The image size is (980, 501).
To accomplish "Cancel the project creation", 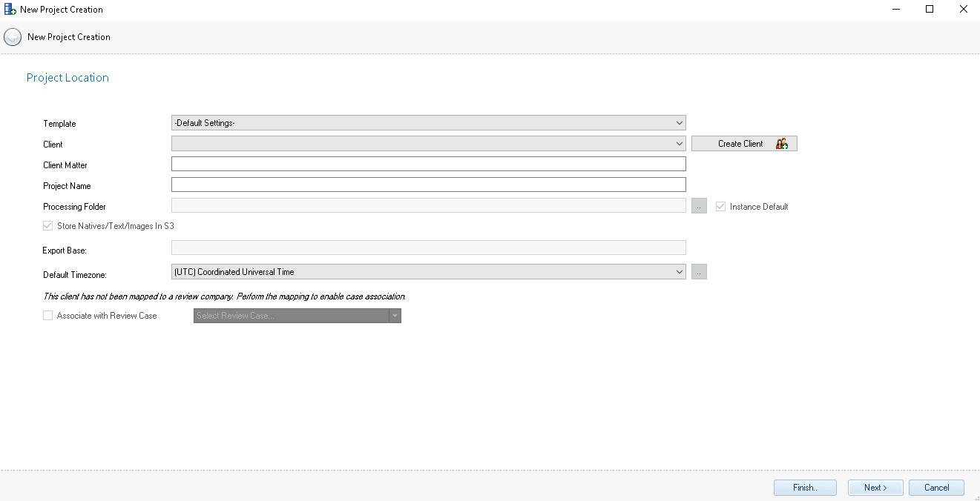I will 936,488.
